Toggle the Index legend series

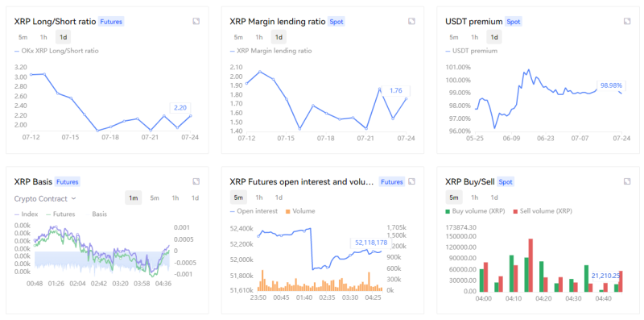(x=27, y=214)
